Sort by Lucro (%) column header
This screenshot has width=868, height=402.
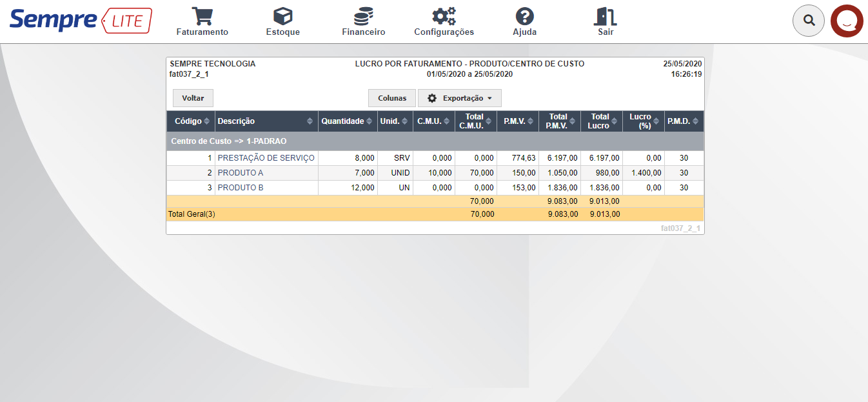coord(643,121)
